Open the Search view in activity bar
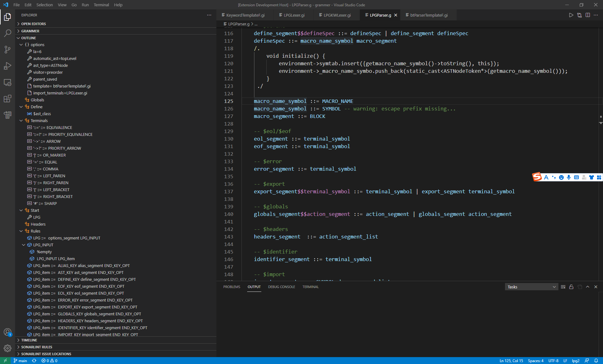Image resolution: width=603 pixels, height=364 pixels. pos(8,33)
